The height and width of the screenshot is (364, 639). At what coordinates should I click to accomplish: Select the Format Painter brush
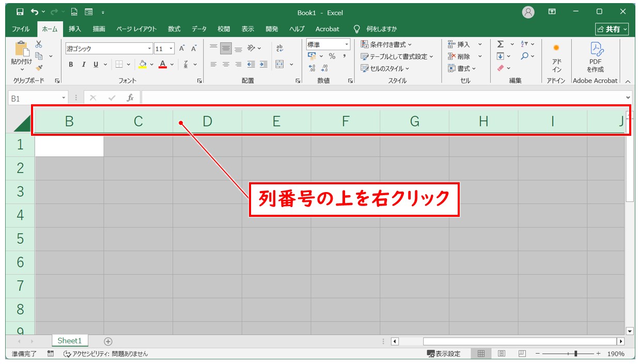[39, 68]
